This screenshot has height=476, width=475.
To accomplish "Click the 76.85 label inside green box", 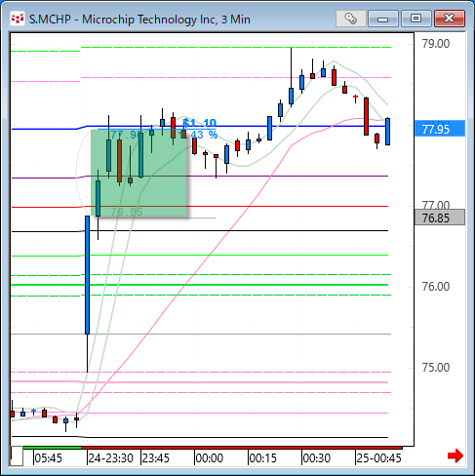I will tap(127, 212).
